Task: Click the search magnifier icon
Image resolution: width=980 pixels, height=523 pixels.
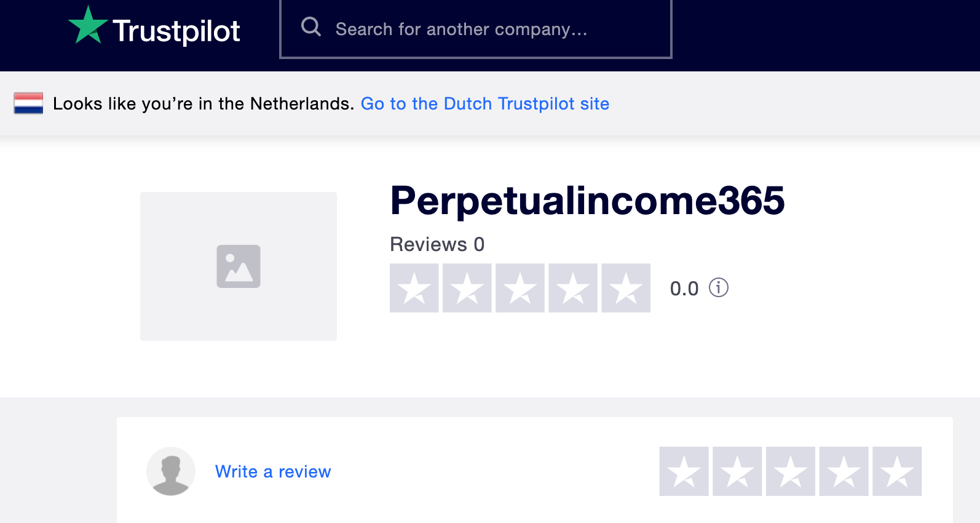Action: [311, 26]
